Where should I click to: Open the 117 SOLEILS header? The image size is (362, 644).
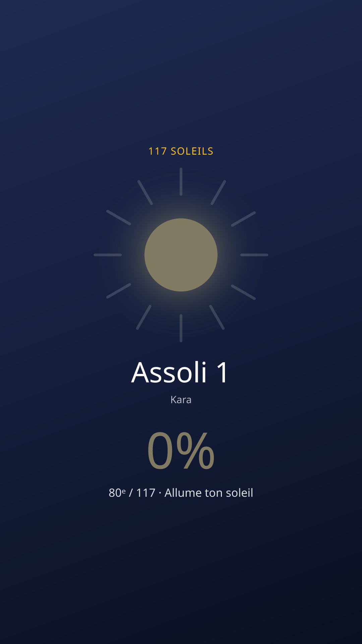click(x=181, y=151)
